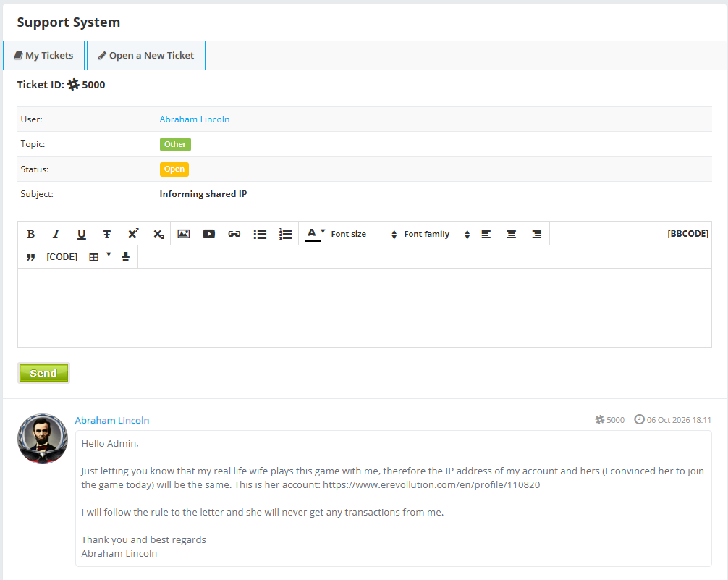This screenshot has height=580, width=728.
Task: Click into the reply message text area
Action: pos(365,307)
